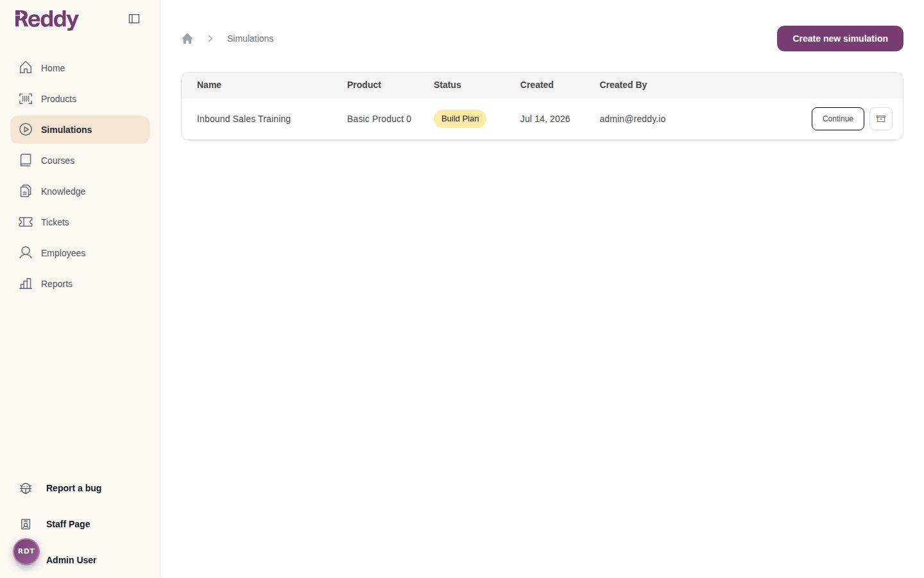Click Create new simulation button

coord(840,39)
